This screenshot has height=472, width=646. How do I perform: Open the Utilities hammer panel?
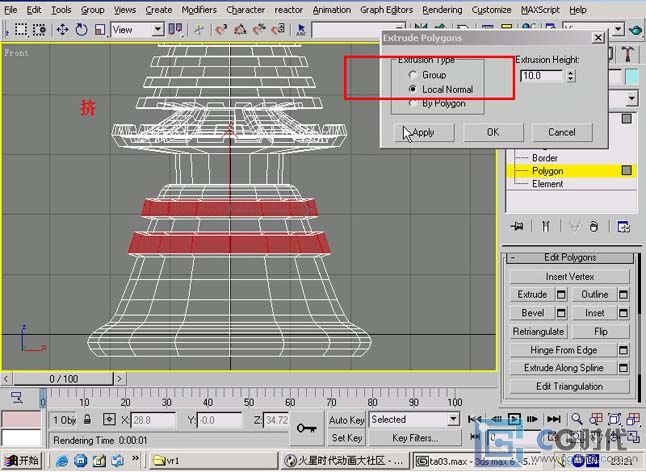click(x=627, y=54)
